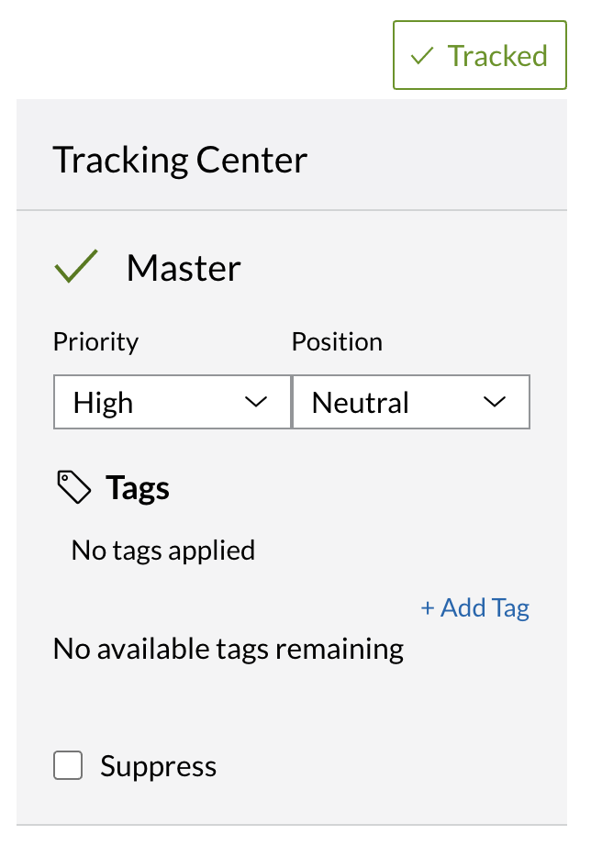Click the green checkmark beside Master
Viewport: 591px width, 868px height.
pos(76,266)
